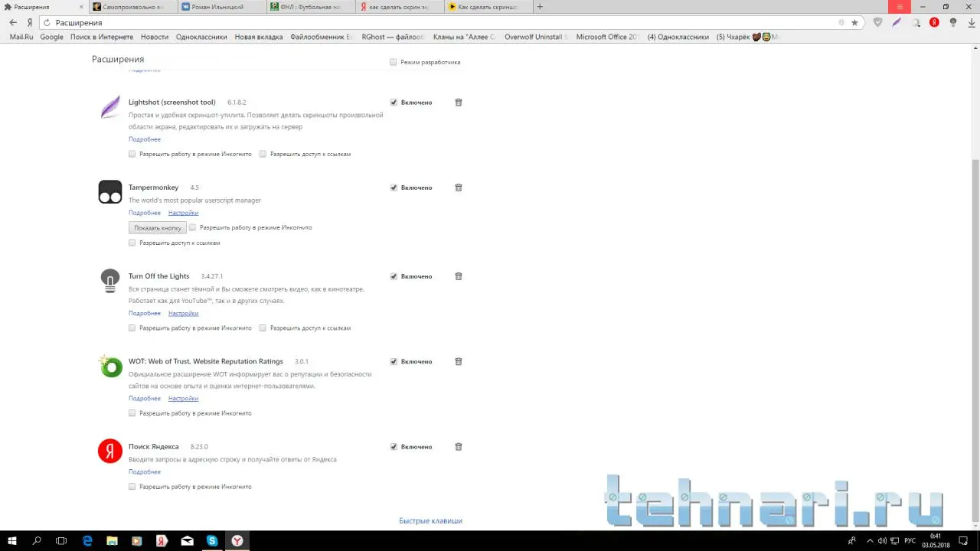Open the shield protection icon in toolbar

(877, 22)
